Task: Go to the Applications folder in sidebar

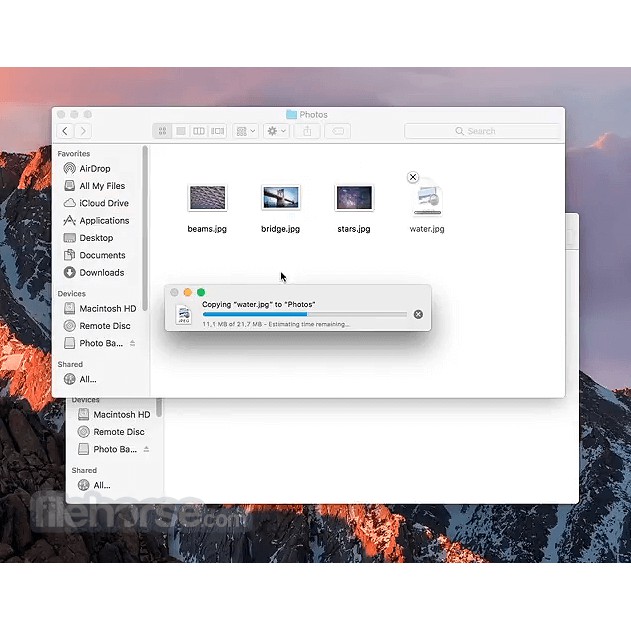Action: [x=104, y=221]
